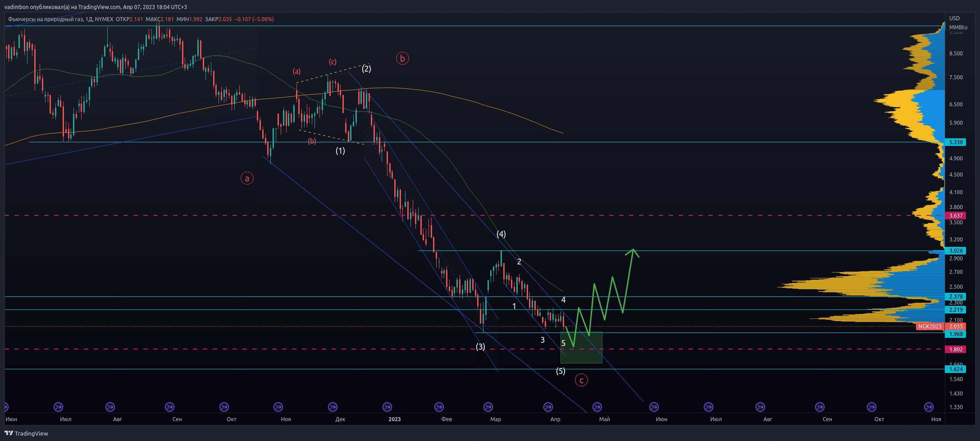
Task: Click the event marker icon above Дек
Action: tap(333, 407)
